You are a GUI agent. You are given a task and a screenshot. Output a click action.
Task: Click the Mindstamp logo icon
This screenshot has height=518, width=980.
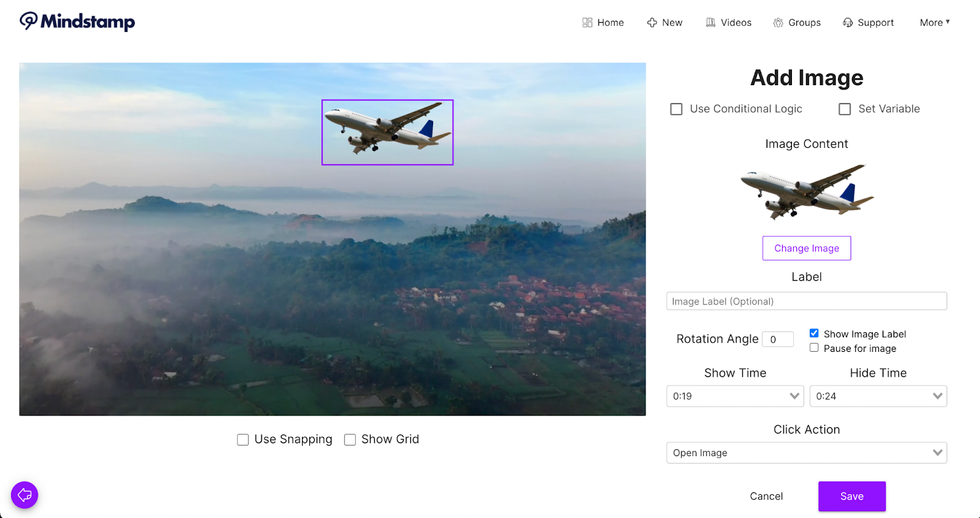(x=29, y=21)
